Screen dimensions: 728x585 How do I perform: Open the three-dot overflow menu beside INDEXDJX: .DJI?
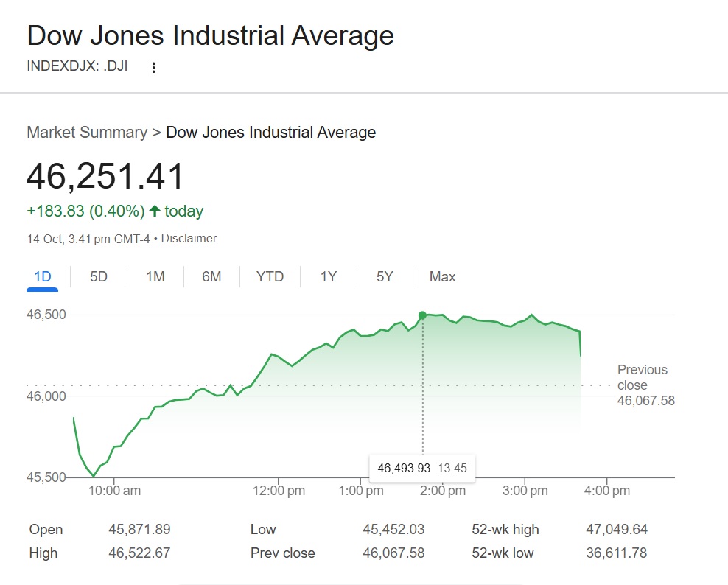tap(153, 66)
